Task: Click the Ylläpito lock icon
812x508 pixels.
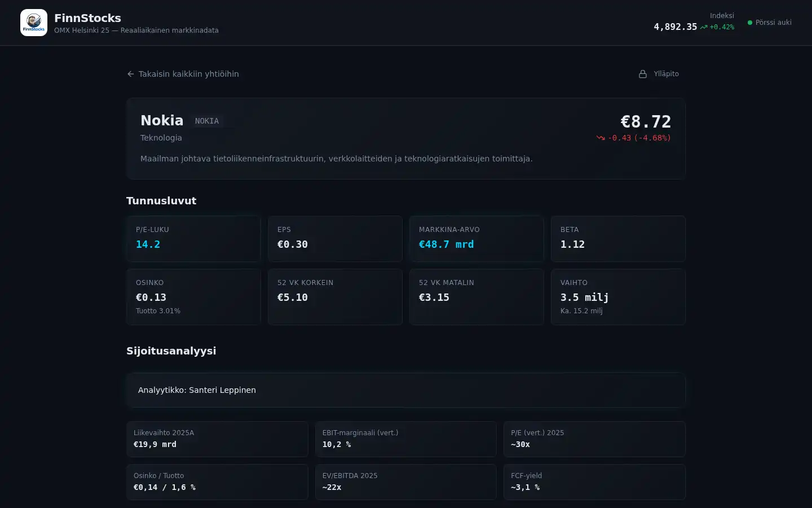Action: click(x=643, y=74)
